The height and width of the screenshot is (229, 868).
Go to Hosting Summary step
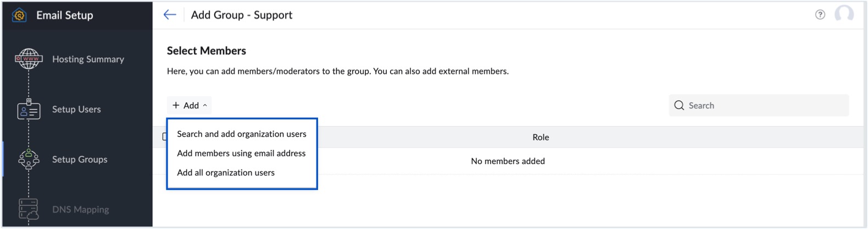[x=88, y=59]
